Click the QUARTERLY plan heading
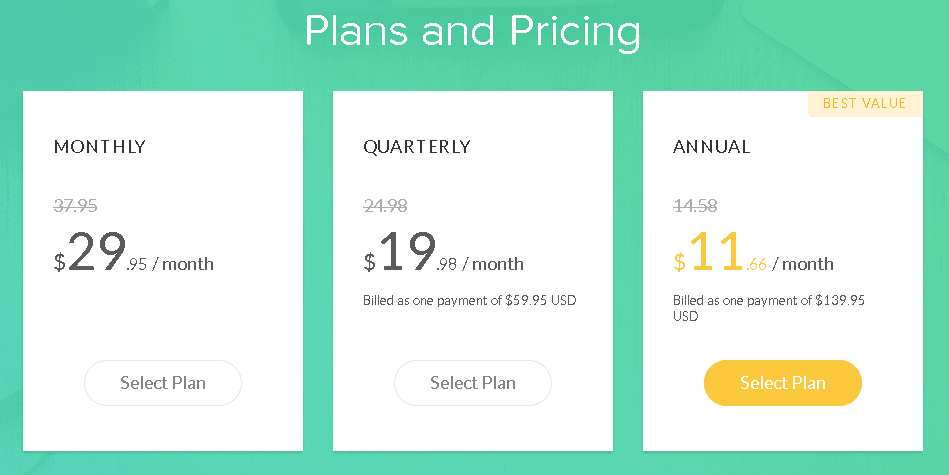The height and width of the screenshot is (475, 949). [x=416, y=146]
